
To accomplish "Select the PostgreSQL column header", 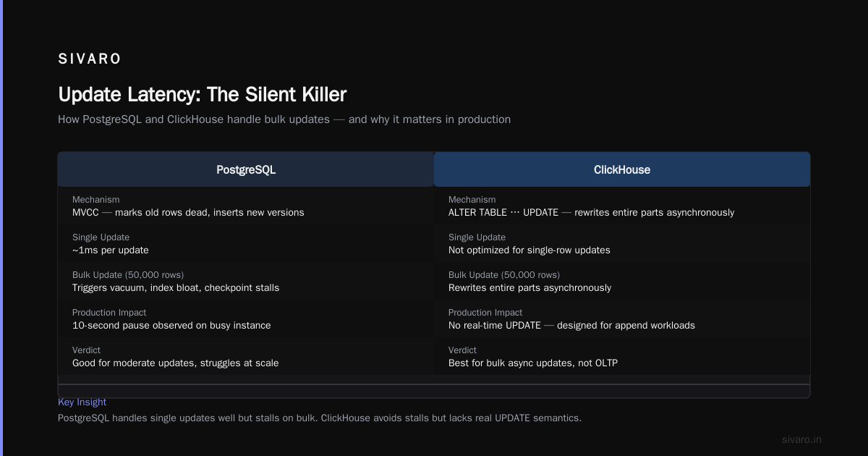I will pos(246,169).
